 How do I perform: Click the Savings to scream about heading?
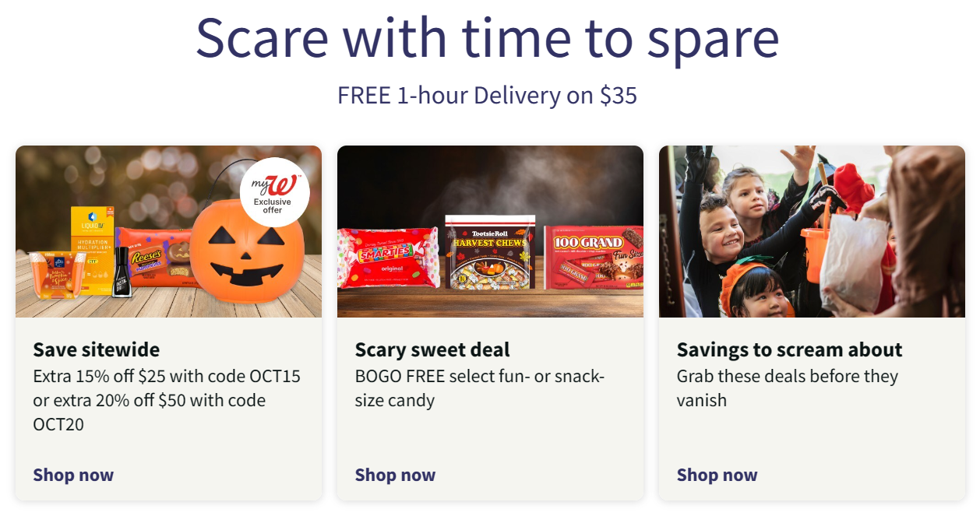point(789,349)
